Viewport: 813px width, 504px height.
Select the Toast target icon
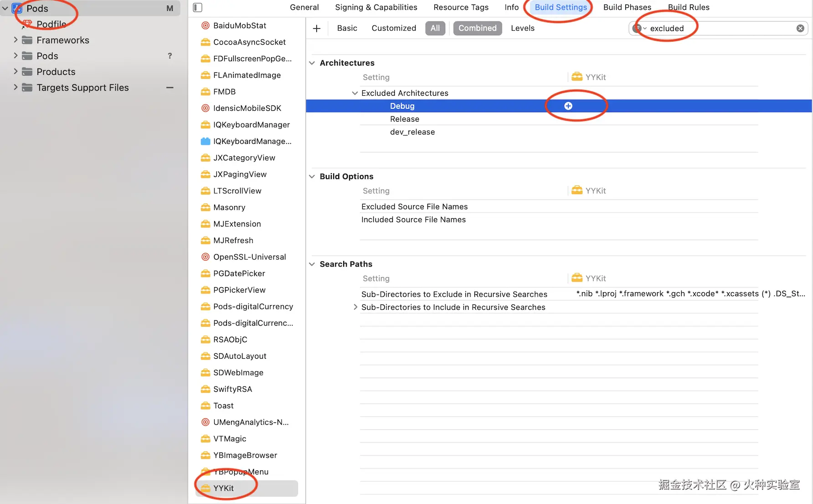pyautogui.click(x=206, y=406)
